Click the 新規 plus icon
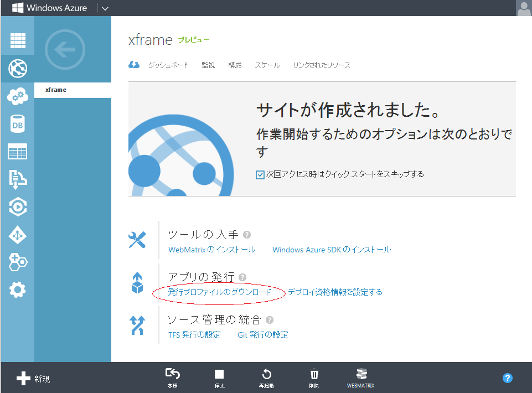 tap(22, 378)
